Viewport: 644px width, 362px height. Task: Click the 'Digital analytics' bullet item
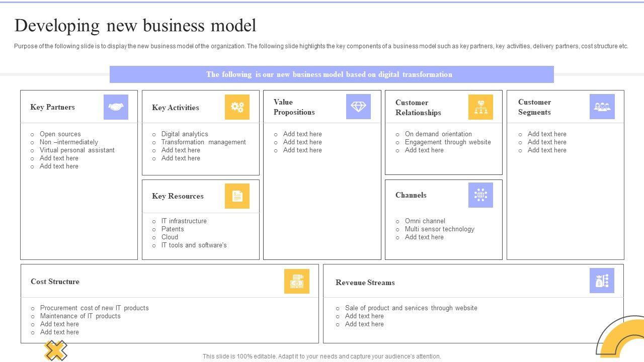[x=184, y=134]
